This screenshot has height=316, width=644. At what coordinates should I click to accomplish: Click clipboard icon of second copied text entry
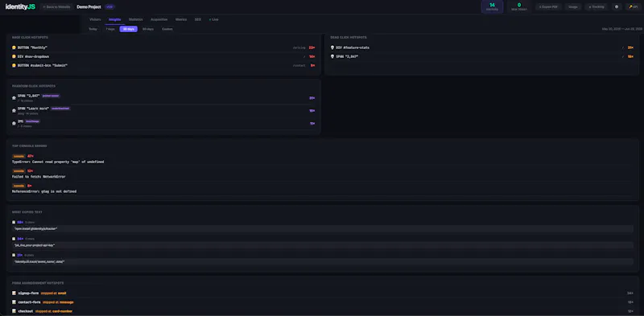pyautogui.click(x=14, y=239)
